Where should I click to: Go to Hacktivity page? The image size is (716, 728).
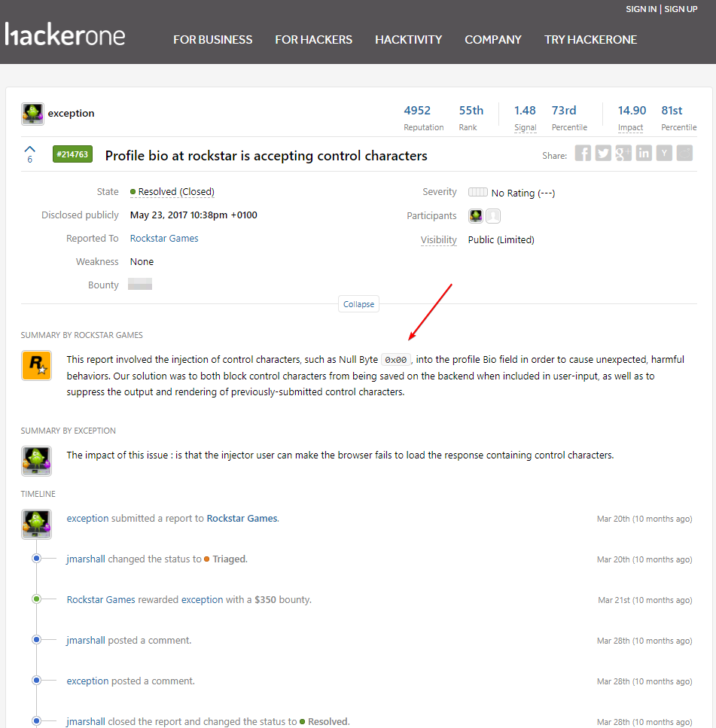409,40
